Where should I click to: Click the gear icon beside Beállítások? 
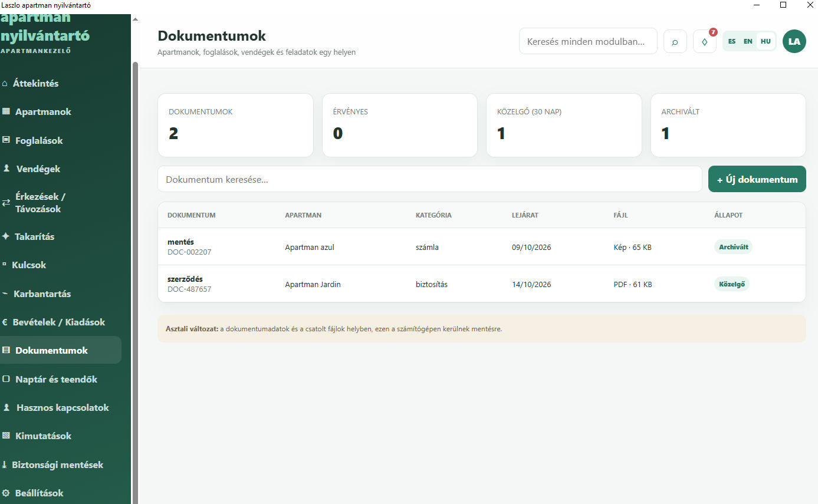coord(6,493)
